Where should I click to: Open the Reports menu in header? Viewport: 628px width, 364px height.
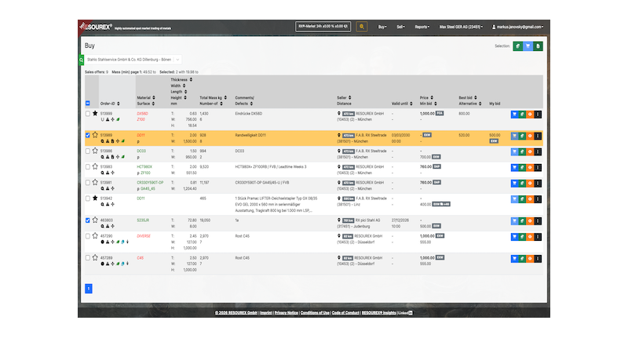(422, 27)
